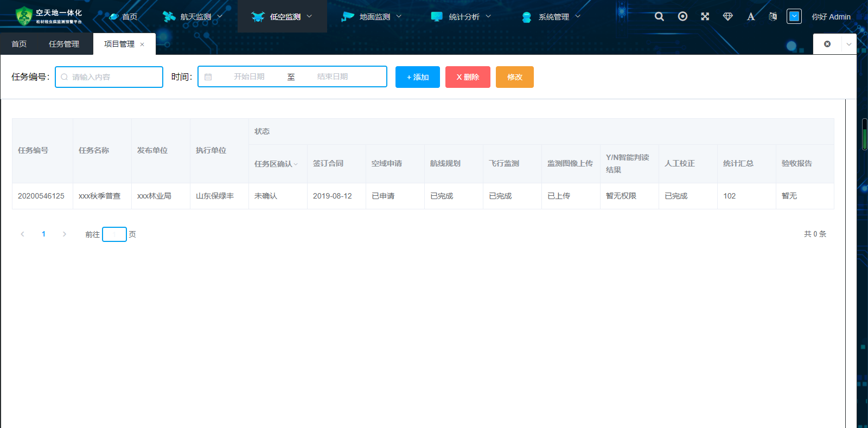Viewport: 868px width, 428px height.
Task: Click the 任务编号 search input field
Action: tap(114, 77)
